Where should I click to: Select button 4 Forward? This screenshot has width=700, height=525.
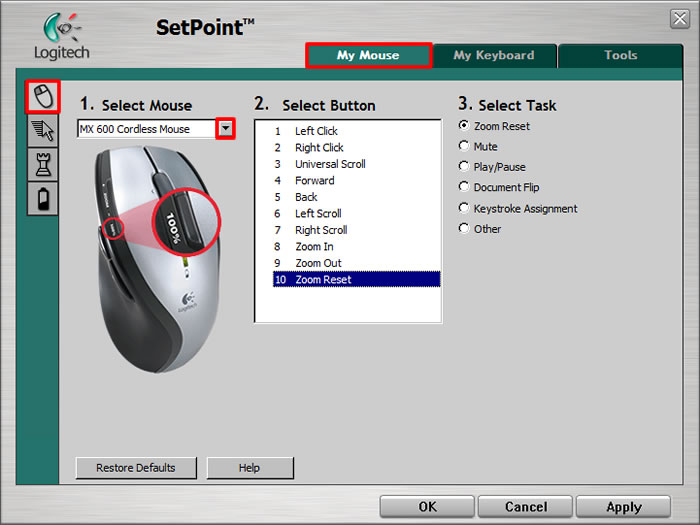tap(356, 181)
